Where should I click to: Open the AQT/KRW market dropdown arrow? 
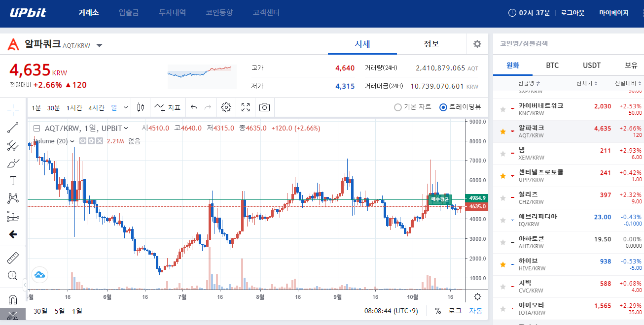99,45
